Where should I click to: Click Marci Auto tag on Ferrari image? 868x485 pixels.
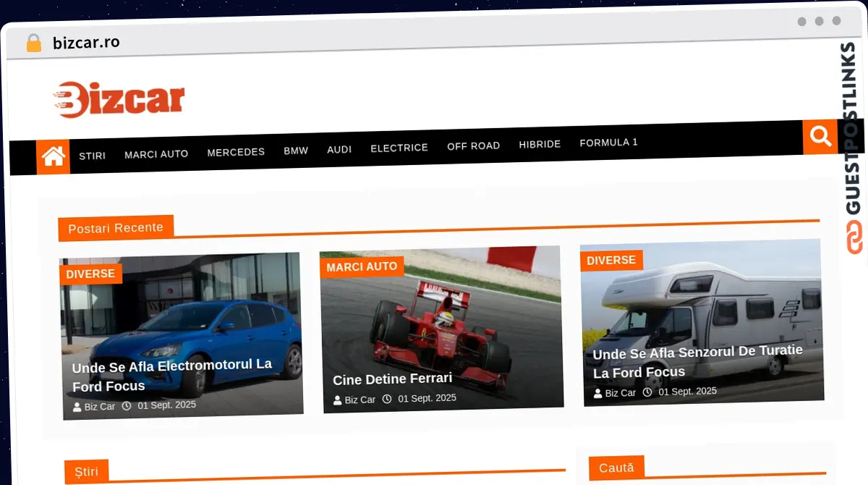[362, 266]
